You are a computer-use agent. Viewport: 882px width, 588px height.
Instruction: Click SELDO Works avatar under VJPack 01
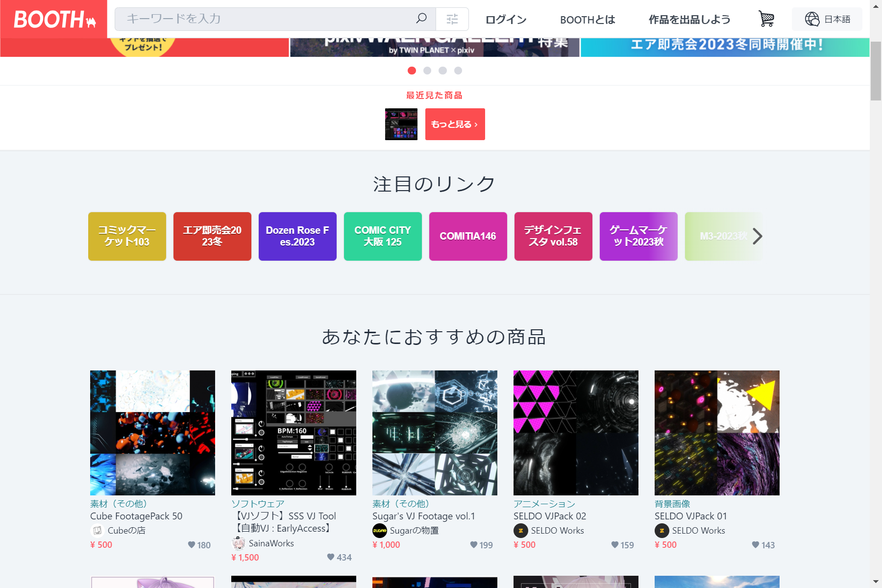pos(661,530)
